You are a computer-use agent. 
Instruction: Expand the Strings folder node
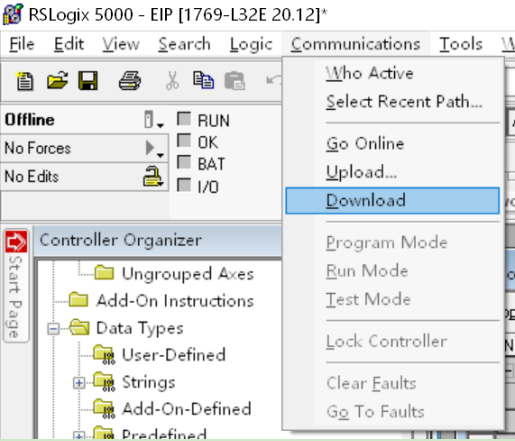79,383
